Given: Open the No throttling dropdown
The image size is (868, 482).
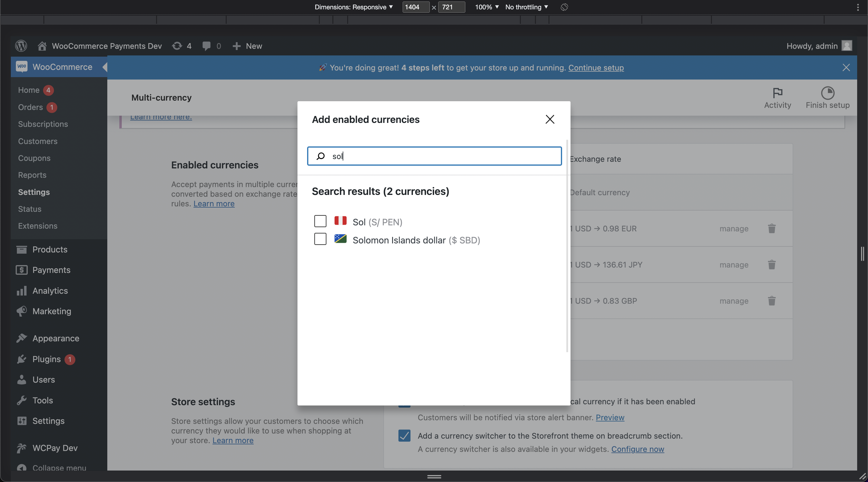Looking at the screenshot, I should [526, 7].
